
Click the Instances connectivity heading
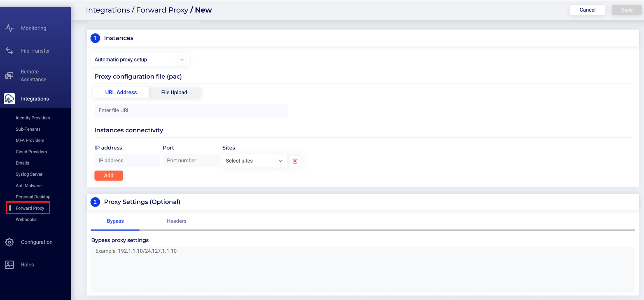tap(129, 130)
